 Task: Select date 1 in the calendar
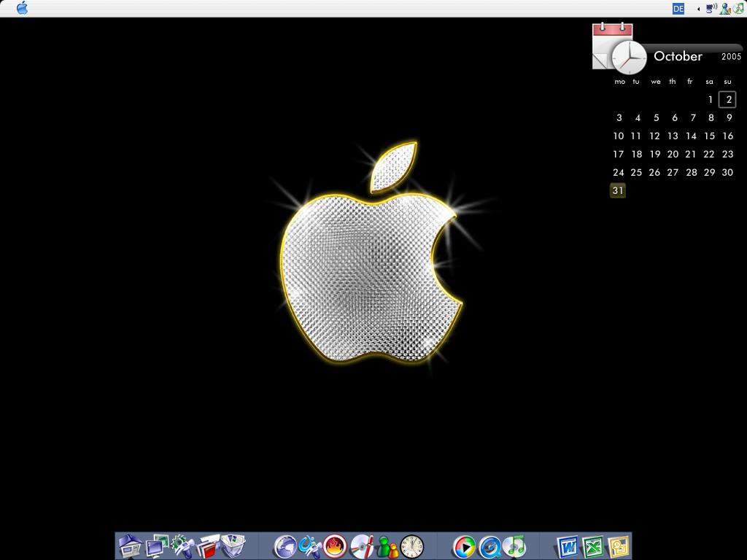click(711, 99)
